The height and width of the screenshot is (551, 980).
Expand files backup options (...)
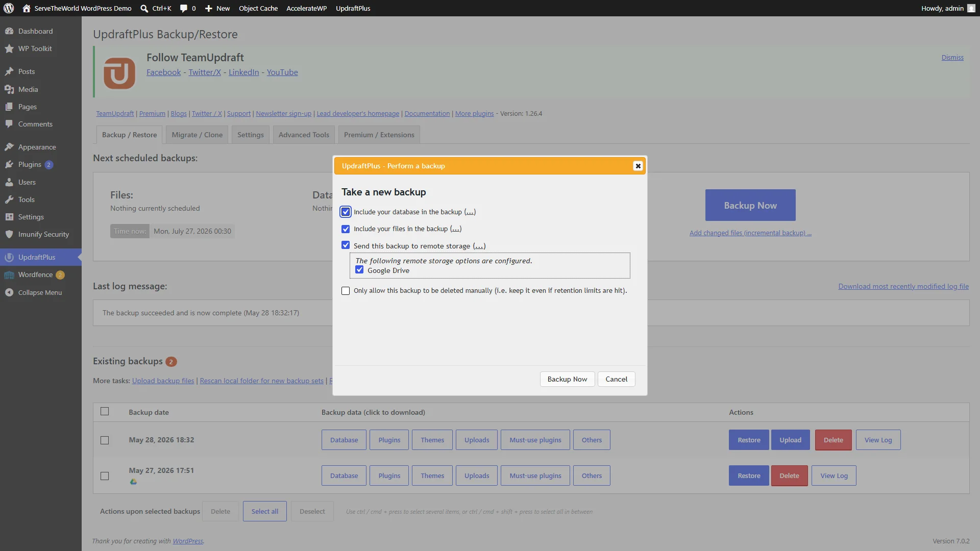tap(456, 229)
